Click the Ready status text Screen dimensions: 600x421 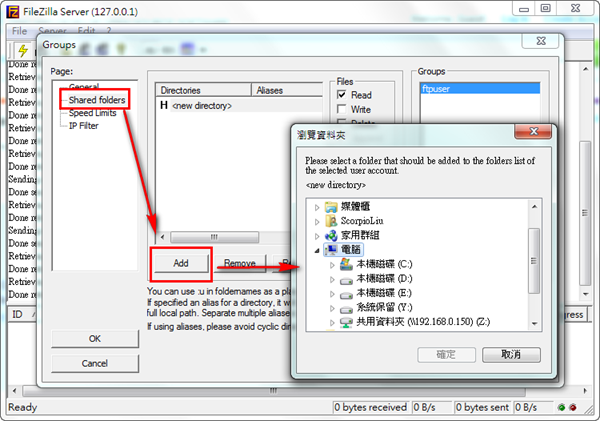tap(23, 407)
